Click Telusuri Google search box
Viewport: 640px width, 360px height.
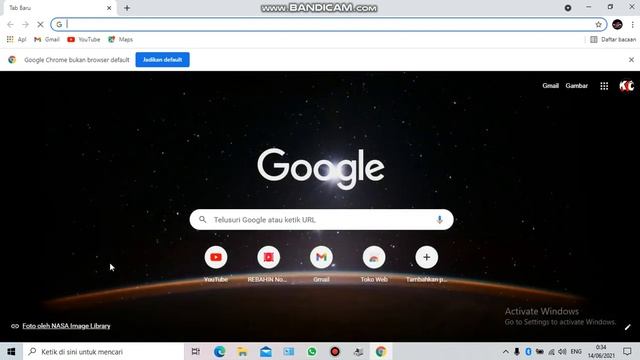321,220
